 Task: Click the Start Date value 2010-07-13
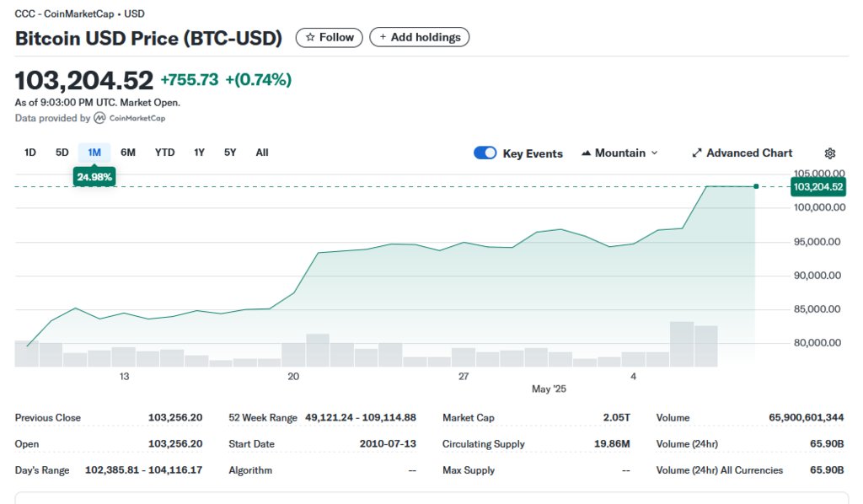(388, 444)
